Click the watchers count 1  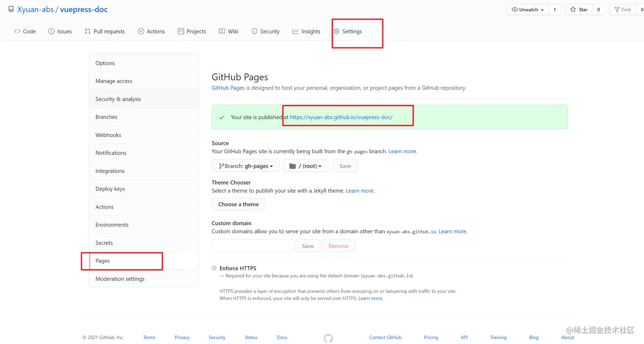[x=555, y=9]
